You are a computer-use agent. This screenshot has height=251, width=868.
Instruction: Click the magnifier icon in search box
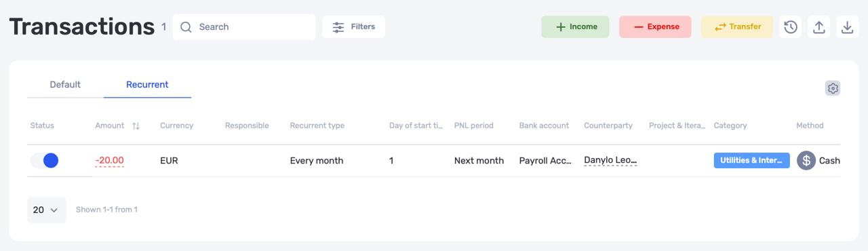186,27
